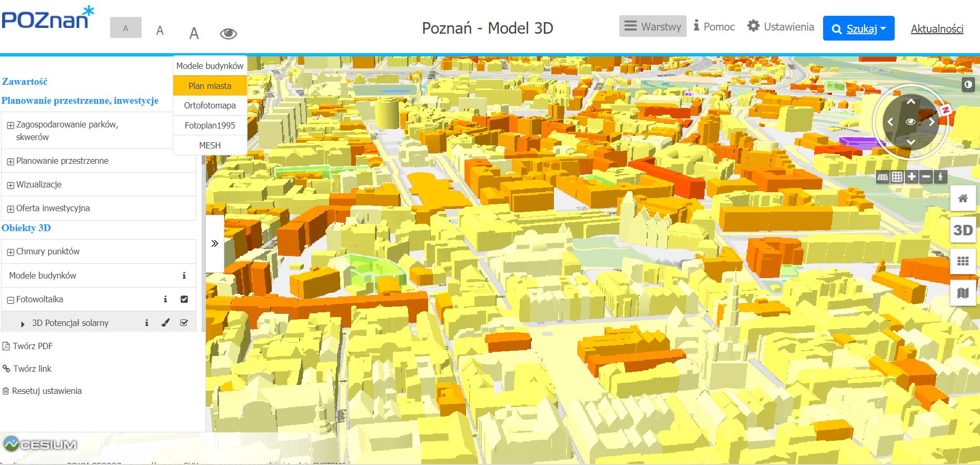The height and width of the screenshot is (465, 980).
Task: Open the brush style icon for 3D Potencjał solarny
Action: 165,323
